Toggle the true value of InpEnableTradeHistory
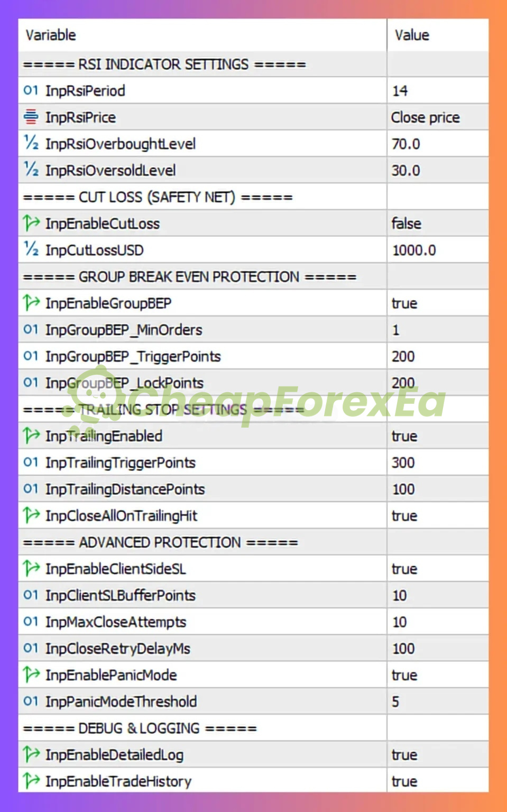507x812 pixels. click(404, 781)
